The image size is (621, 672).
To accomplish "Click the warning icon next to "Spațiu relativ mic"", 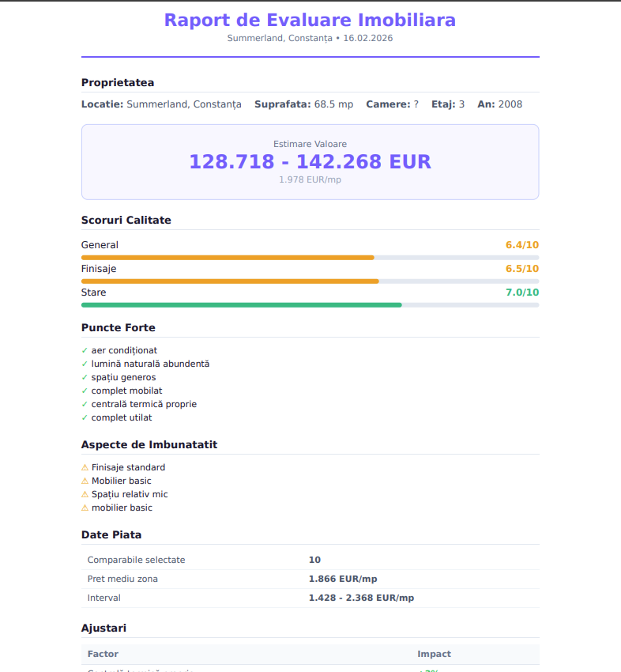I will [85, 494].
